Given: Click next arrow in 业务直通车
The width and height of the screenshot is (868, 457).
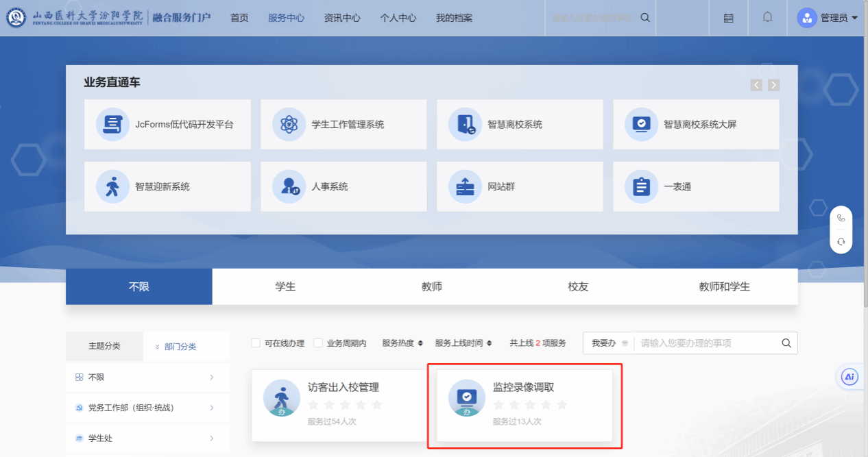Looking at the screenshot, I should 773,85.
